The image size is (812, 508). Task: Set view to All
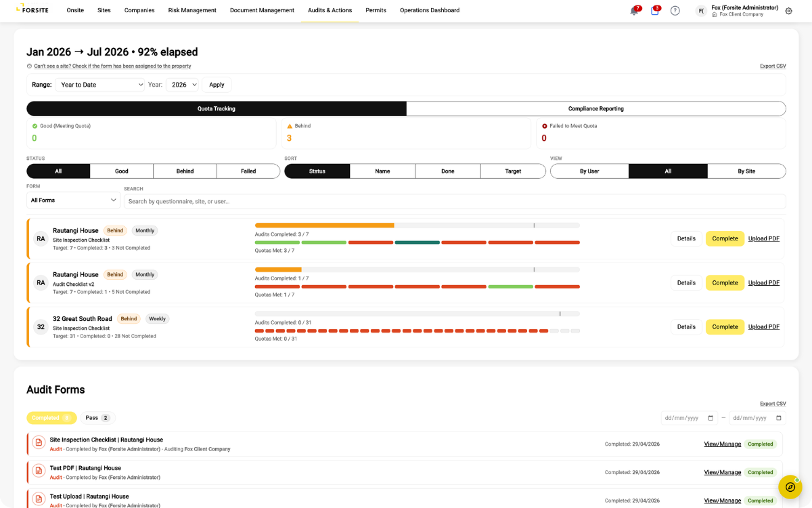668,171
